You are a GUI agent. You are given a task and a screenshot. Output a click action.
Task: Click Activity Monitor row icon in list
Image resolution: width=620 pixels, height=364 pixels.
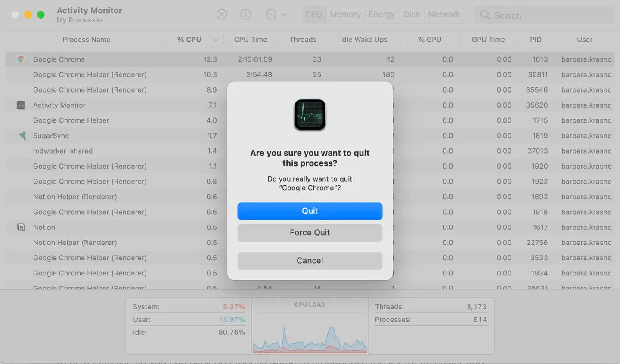click(21, 105)
